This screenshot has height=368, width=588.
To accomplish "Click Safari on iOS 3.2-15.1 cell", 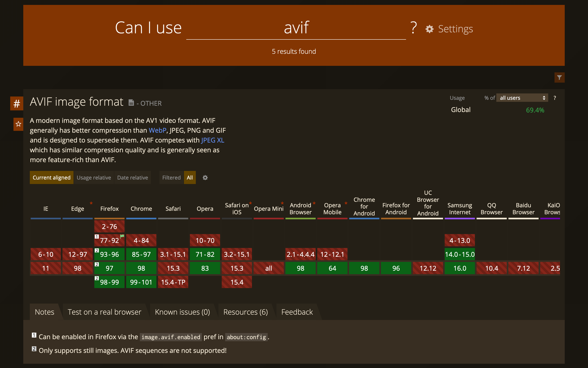I will (x=237, y=254).
